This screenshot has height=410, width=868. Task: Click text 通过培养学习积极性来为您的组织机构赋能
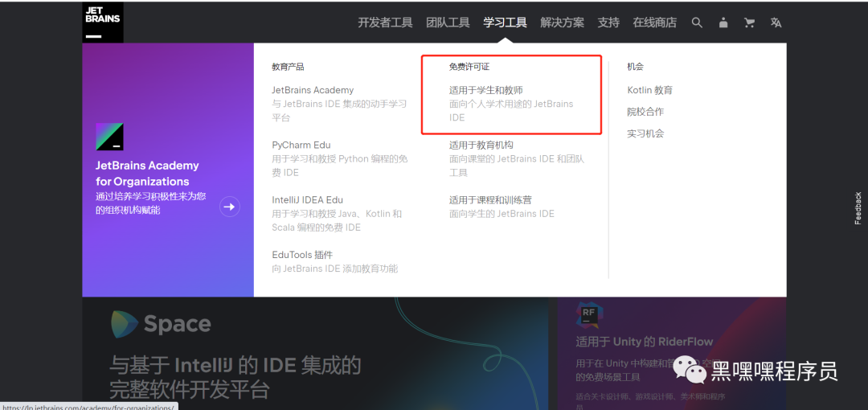(x=150, y=203)
